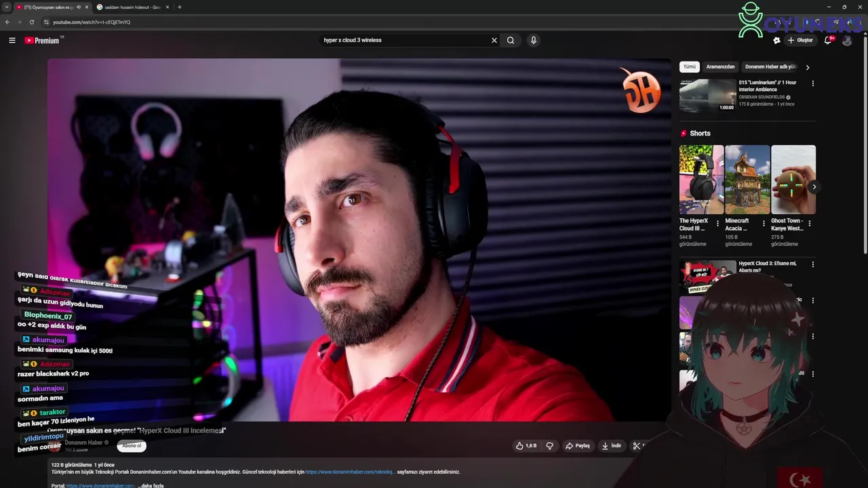This screenshot has height=488, width=868.
Task: Show next Shorts with arrow
Action: (814, 187)
